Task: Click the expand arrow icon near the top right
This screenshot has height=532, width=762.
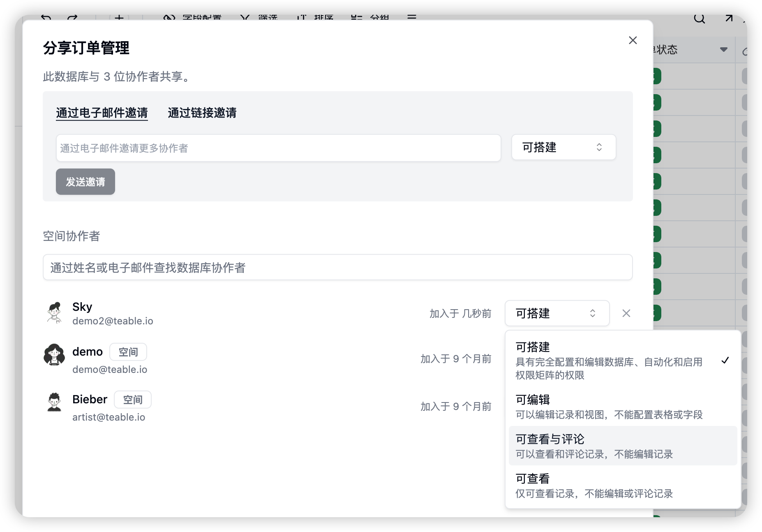Action: tap(729, 18)
